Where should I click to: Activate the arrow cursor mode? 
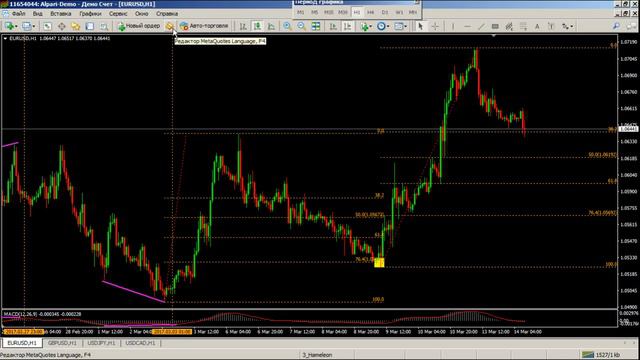[420, 26]
